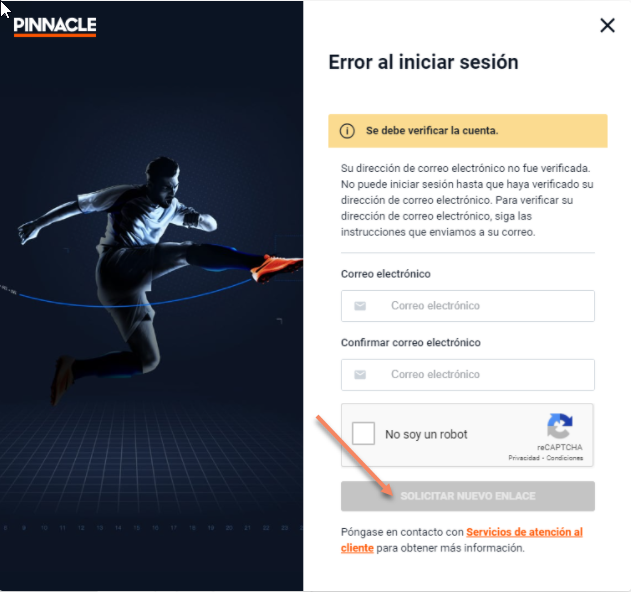Open the reCAPTCHA Condiciones link
Image resolution: width=631 pixels, height=592 pixels.
(565, 458)
